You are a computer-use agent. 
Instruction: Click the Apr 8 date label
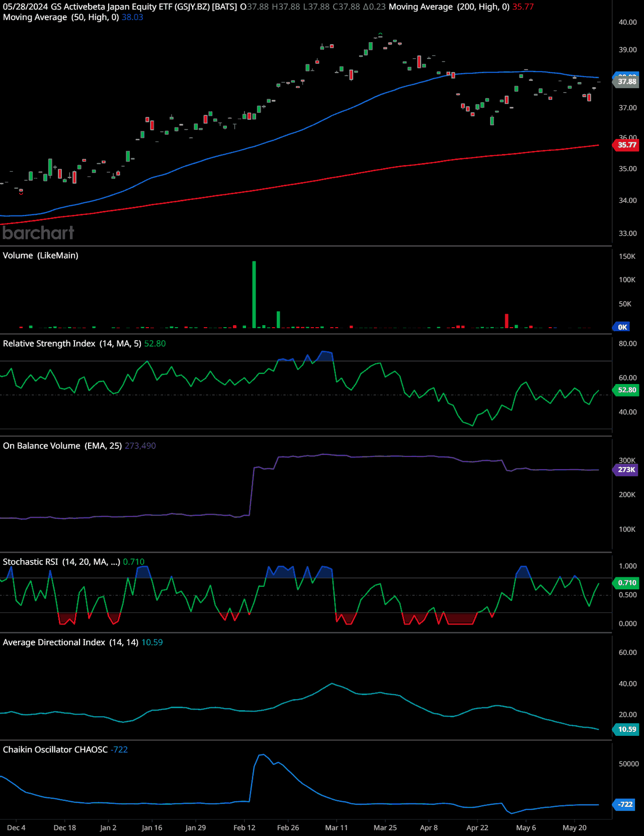pyautogui.click(x=429, y=827)
